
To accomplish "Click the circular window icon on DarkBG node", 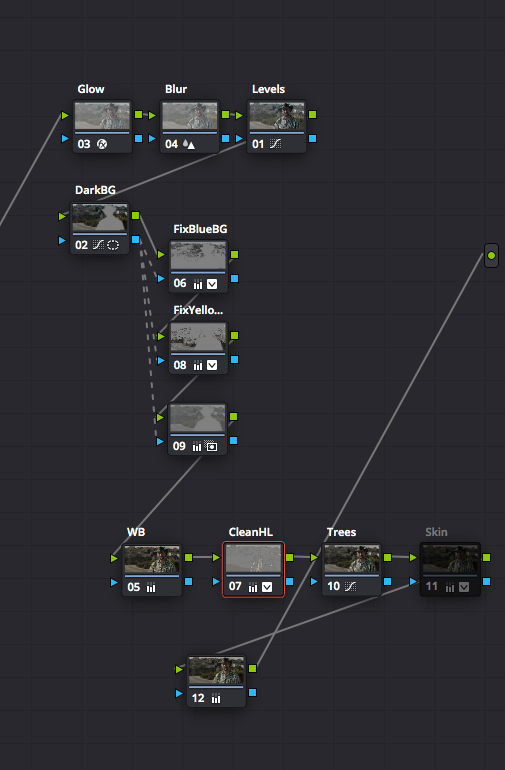I will [113, 245].
